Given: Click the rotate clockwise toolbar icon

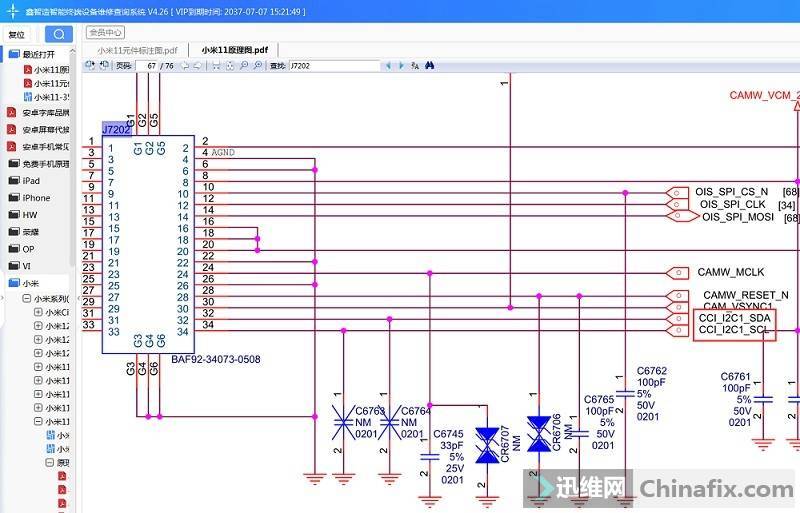Looking at the screenshot, I should [x=103, y=65].
